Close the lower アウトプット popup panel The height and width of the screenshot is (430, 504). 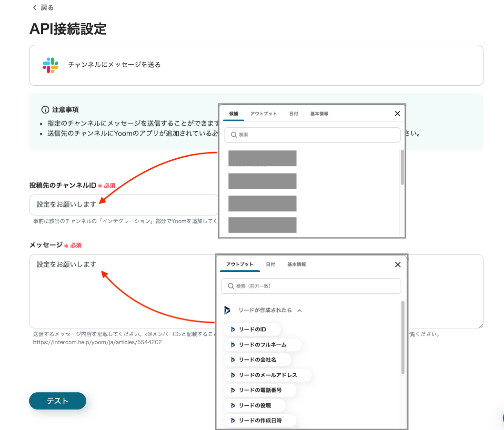(398, 265)
